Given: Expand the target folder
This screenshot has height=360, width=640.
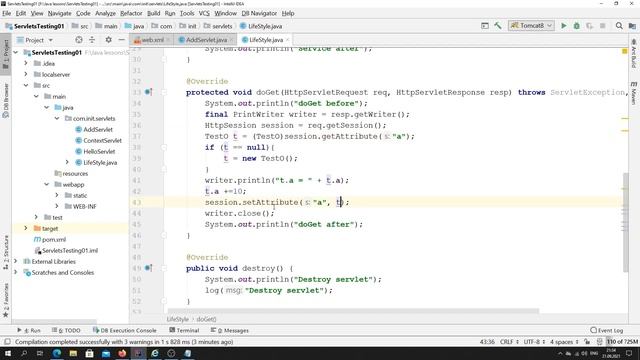Looking at the screenshot, I should 26,228.
